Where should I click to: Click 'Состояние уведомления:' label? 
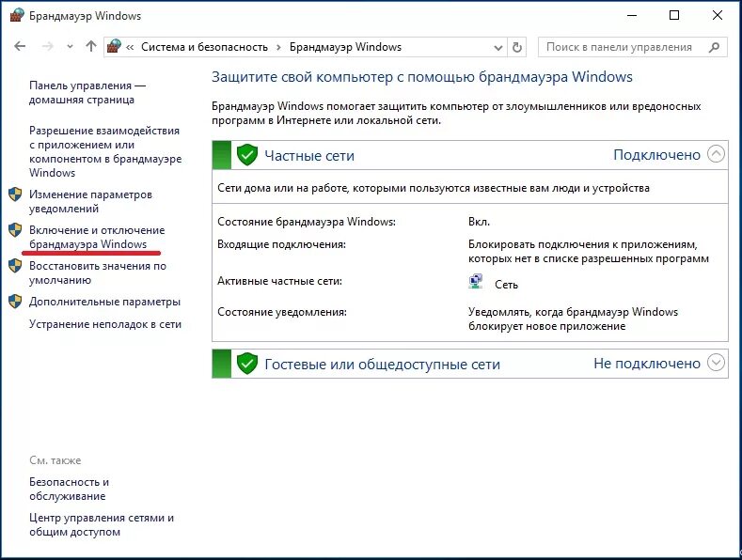point(282,312)
